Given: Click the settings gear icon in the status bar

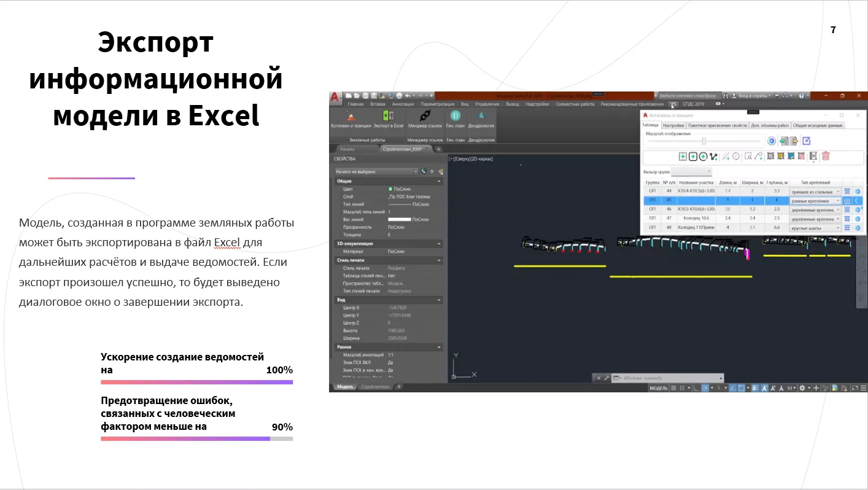Looking at the screenshot, I should click(802, 388).
